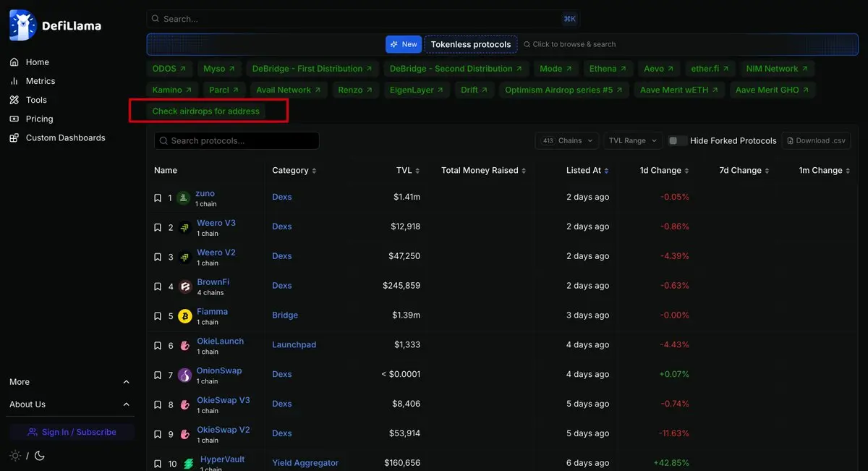868x471 pixels.
Task: Click the Download .csv button
Action: [816, 140]
